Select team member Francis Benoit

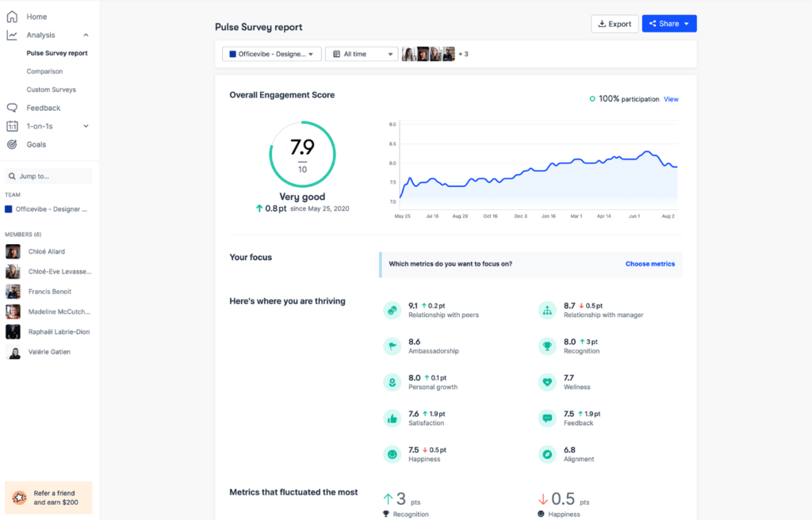pos(50,291)
